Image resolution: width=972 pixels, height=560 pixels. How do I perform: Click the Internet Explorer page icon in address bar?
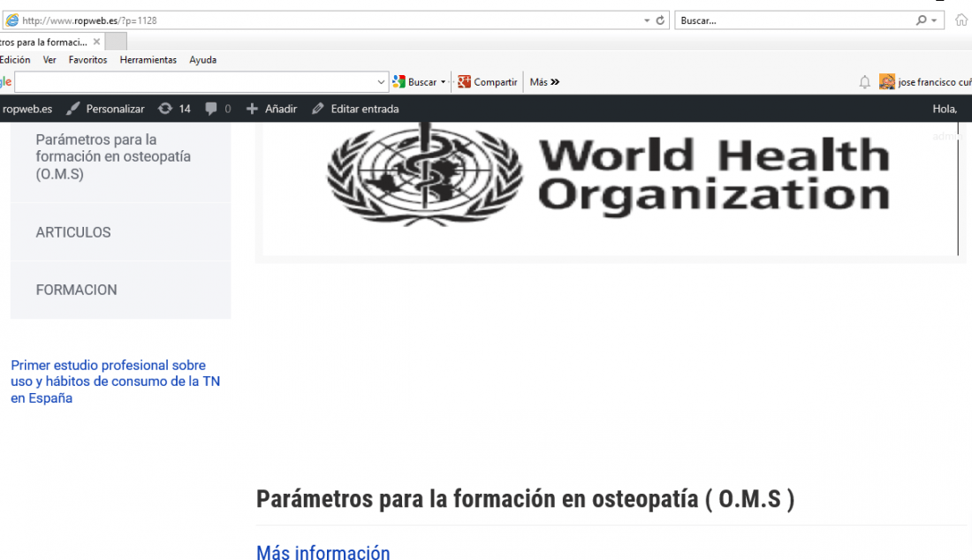(x=11, y=20)
